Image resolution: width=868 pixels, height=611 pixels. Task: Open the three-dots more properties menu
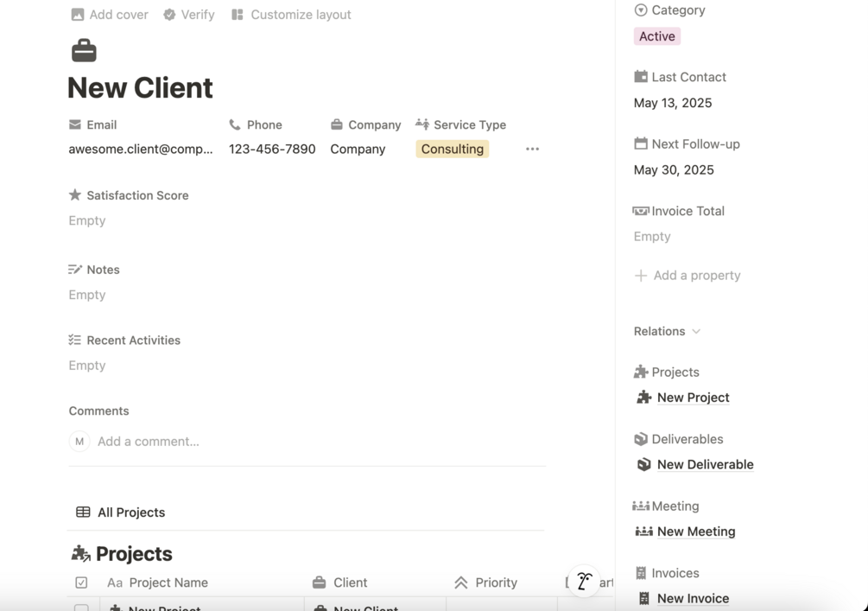coord(532,150)
